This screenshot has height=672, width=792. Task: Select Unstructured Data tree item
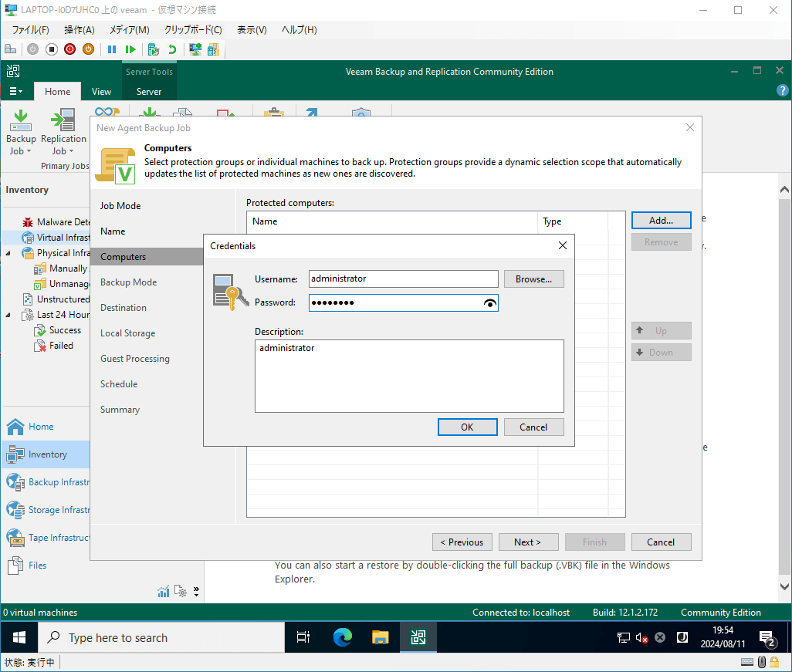(x=56, y=299)
